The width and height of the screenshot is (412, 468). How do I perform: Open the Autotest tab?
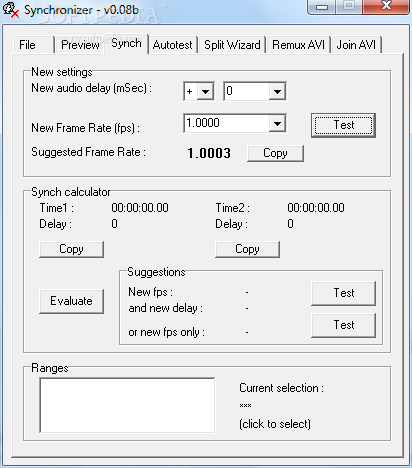click(173, 45)
